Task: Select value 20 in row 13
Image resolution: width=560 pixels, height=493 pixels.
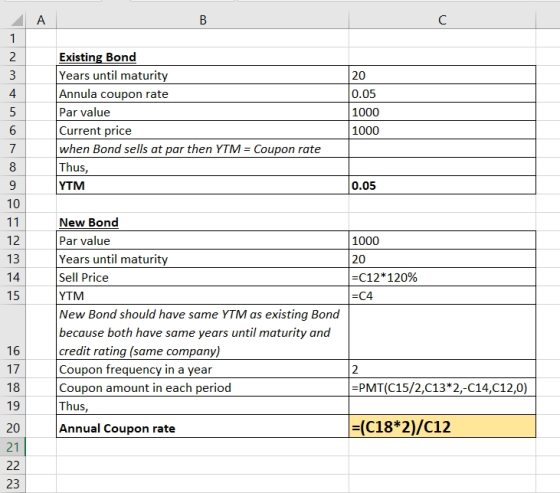Action: coord(442,259)
